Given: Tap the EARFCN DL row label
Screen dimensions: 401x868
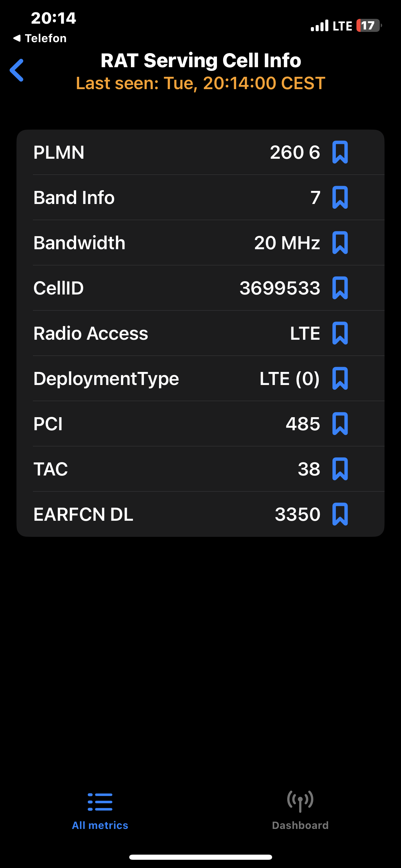Looking at the screenshot, I should point(83,514).
